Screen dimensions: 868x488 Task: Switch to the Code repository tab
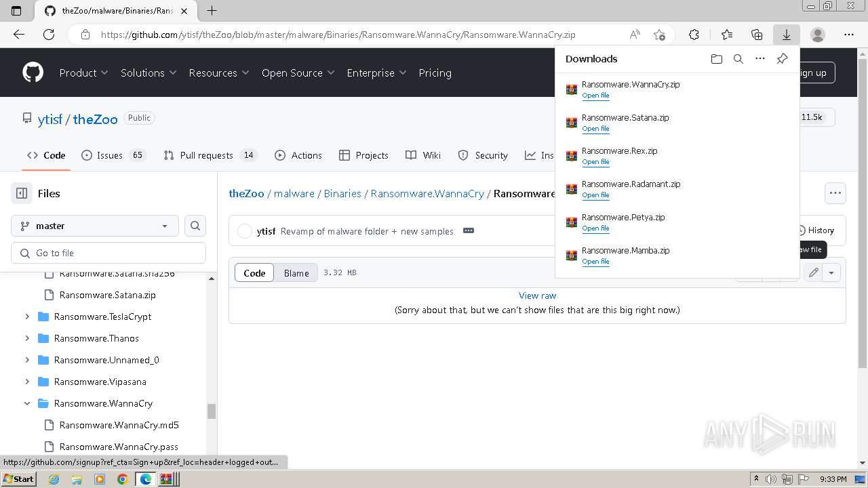point(46,155)
